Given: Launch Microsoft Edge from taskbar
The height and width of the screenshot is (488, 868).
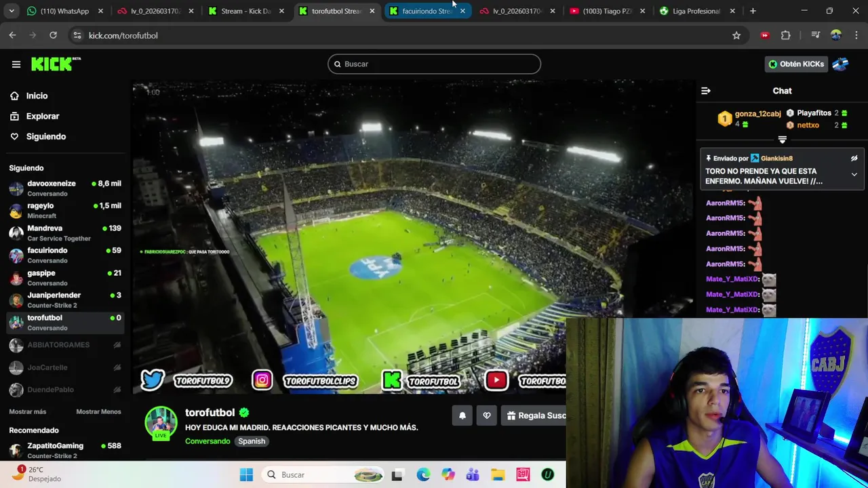Looking at the screenshot, I should [x=423, y=475].
